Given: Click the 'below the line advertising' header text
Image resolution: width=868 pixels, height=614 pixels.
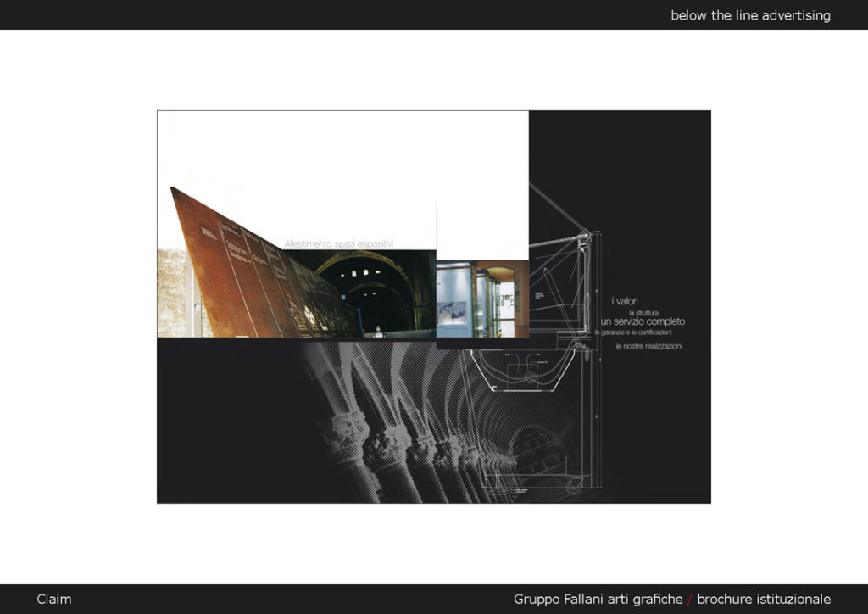Looking at the screenshot, I should 750,15.
